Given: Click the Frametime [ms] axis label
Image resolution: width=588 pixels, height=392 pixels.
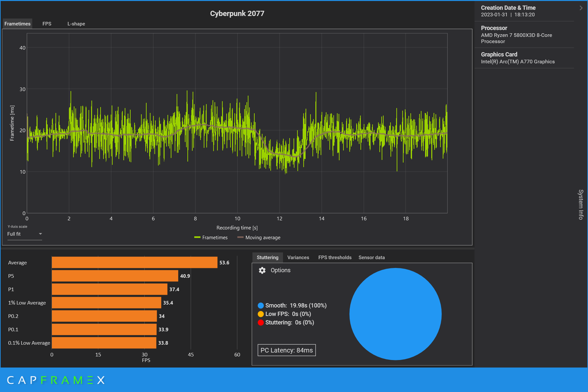Looking at the screenshot, I should [12, 123].
